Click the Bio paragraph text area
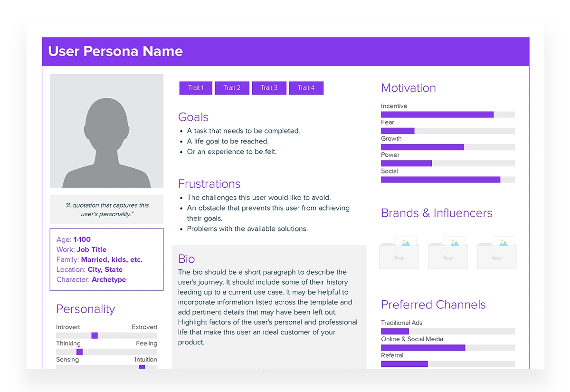This screenshot has height=392, width=570. click(267, 306)
